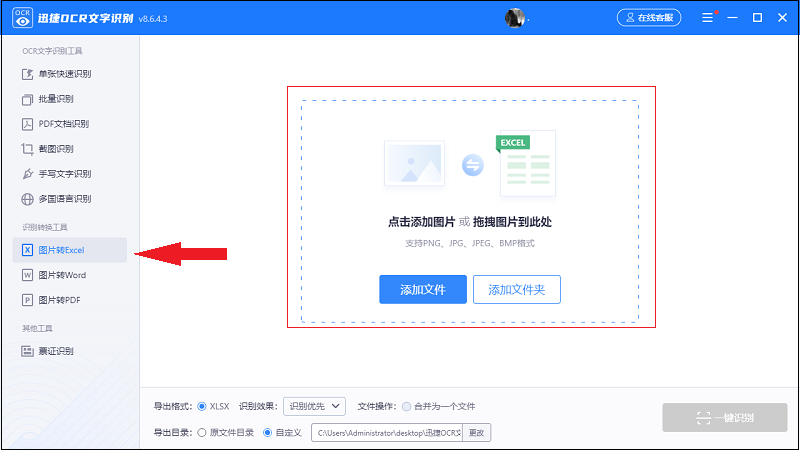Open the hamburger main menu
800x450 pixels.
[707, 18]
